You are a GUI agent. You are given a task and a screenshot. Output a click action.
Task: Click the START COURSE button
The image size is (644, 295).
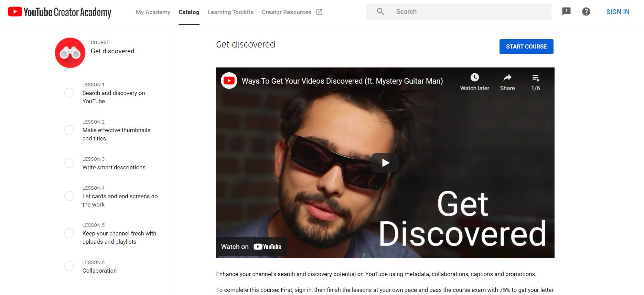tap(526, 46)
